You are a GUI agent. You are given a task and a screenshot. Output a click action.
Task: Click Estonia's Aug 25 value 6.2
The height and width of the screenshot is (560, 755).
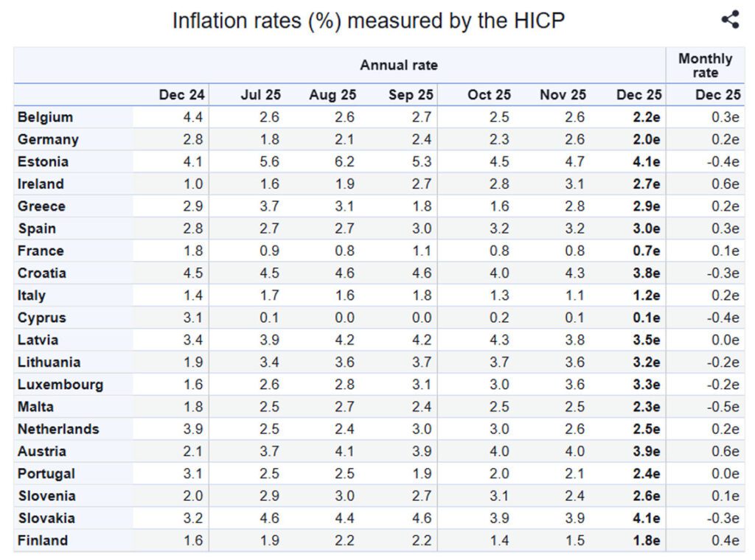pyautogui.click(x=344, y=161)
